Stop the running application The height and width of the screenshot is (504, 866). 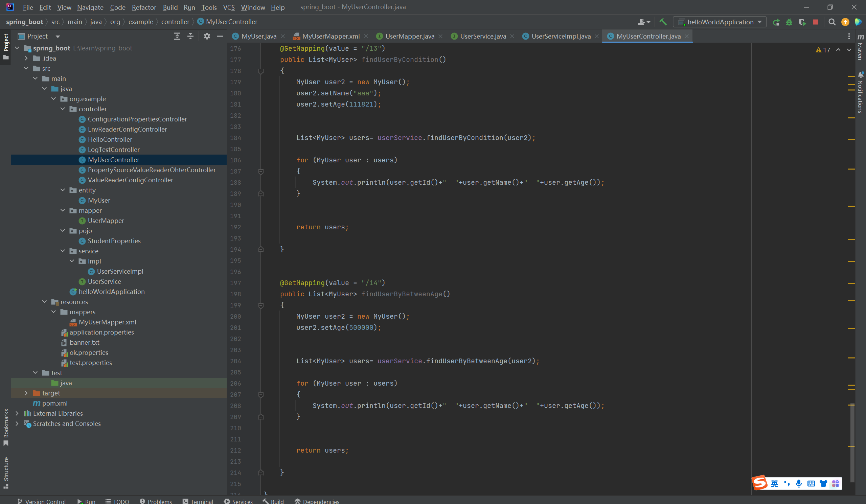pyautogui.click(x=815, y=22)
